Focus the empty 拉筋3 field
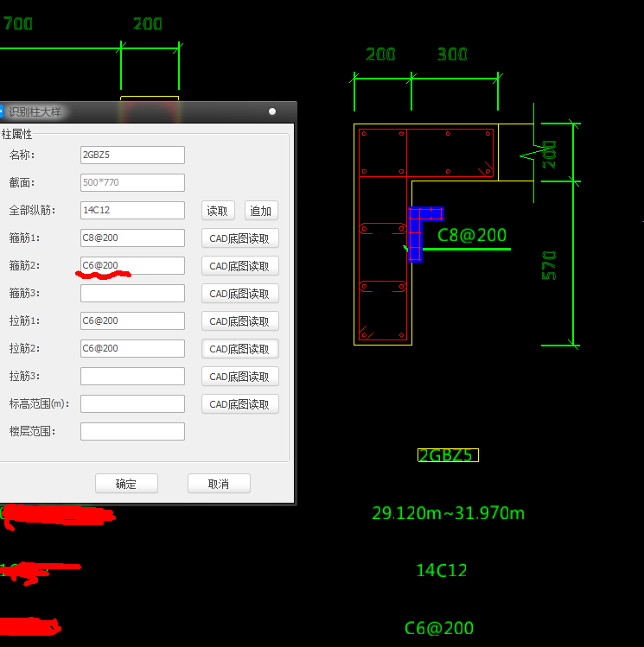 (132, 377)
